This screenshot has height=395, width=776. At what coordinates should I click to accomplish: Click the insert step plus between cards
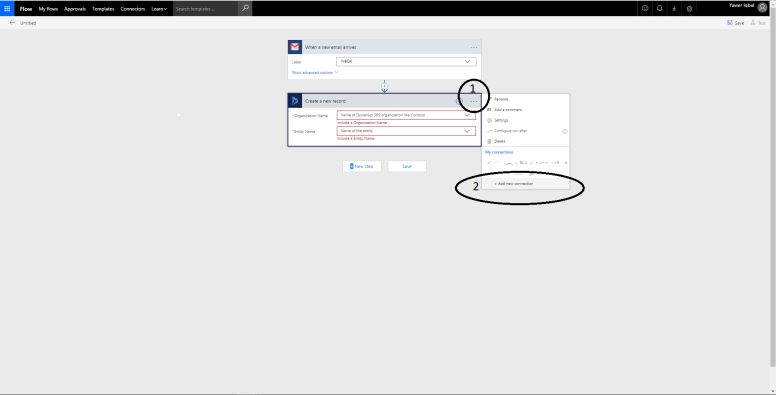coord(385,87)
